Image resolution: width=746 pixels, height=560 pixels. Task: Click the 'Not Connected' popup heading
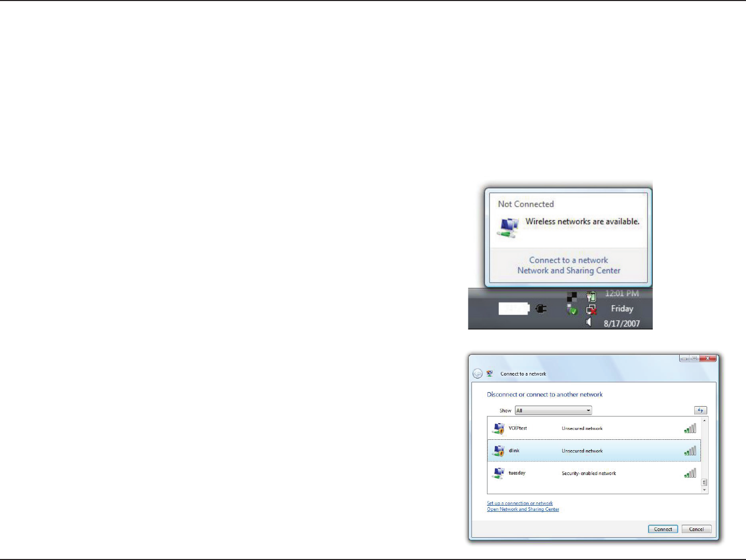tap(526, 204)
